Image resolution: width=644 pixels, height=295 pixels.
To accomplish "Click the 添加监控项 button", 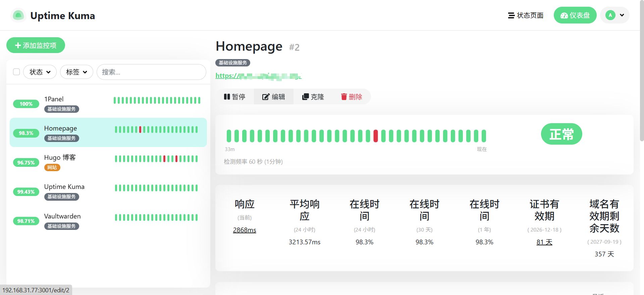I will click(36, 45).
